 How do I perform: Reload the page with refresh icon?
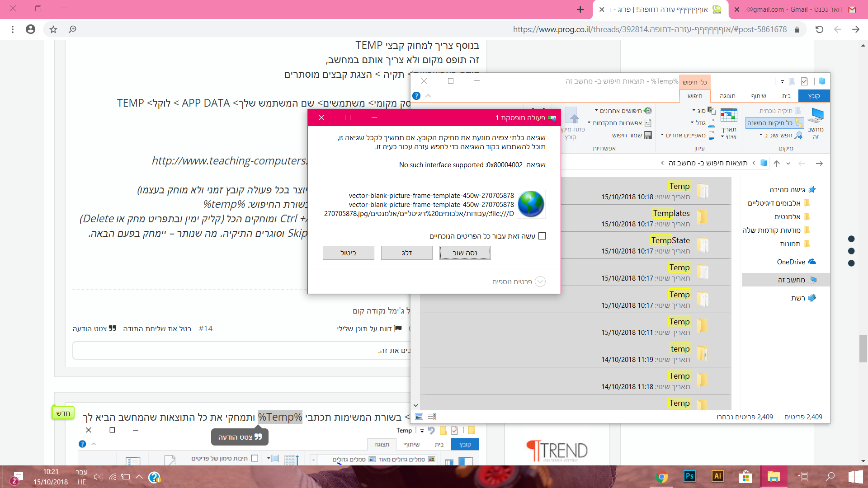click(819, 29)
